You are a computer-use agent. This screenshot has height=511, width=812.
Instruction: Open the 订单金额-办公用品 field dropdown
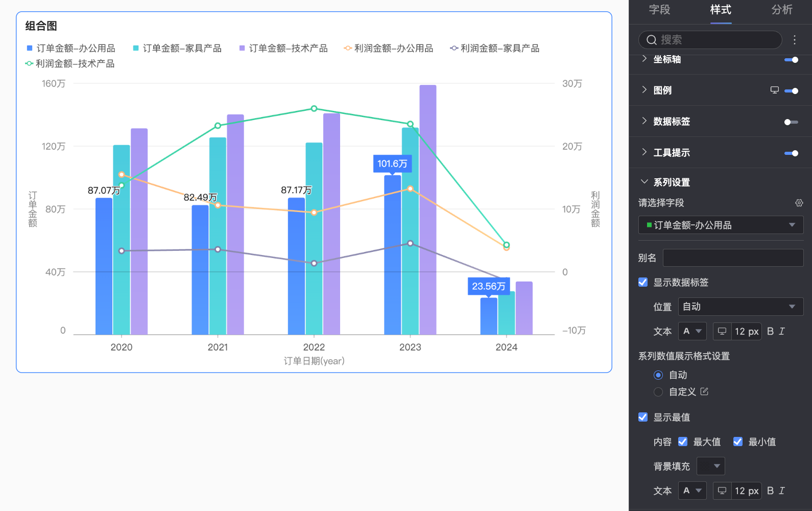[721, 225]
